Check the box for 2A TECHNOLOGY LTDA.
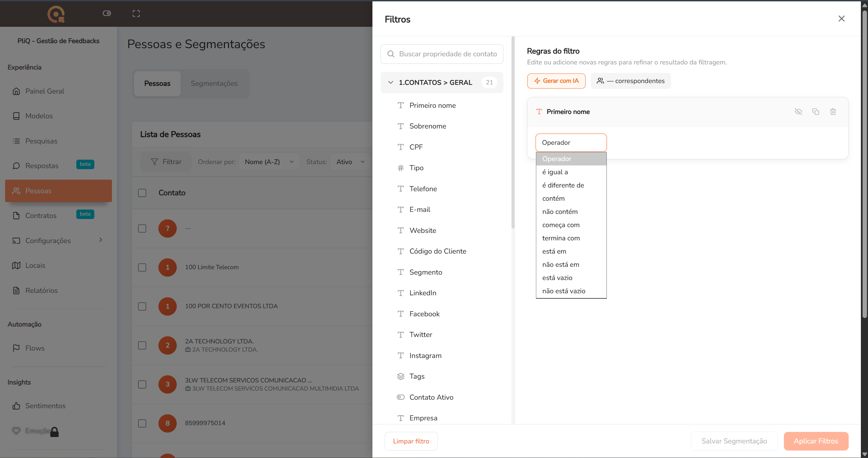This screenshot has height=458, width=868. [142, 345]
